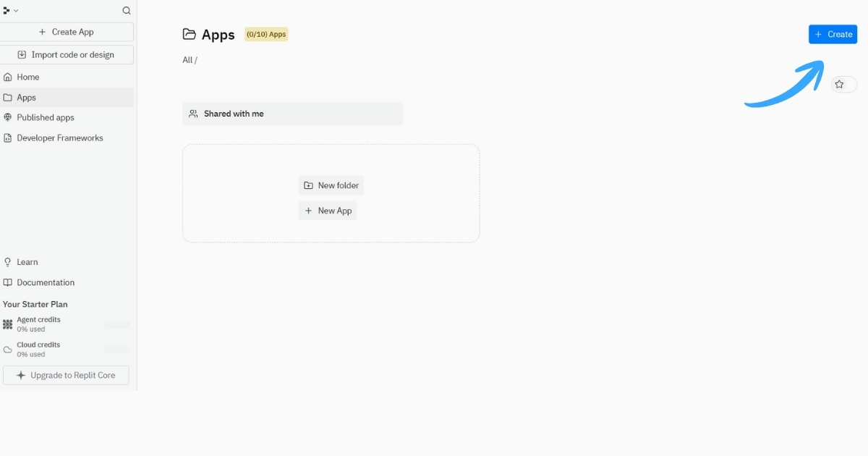Toggle the star favorites filter

coord(840,85)
